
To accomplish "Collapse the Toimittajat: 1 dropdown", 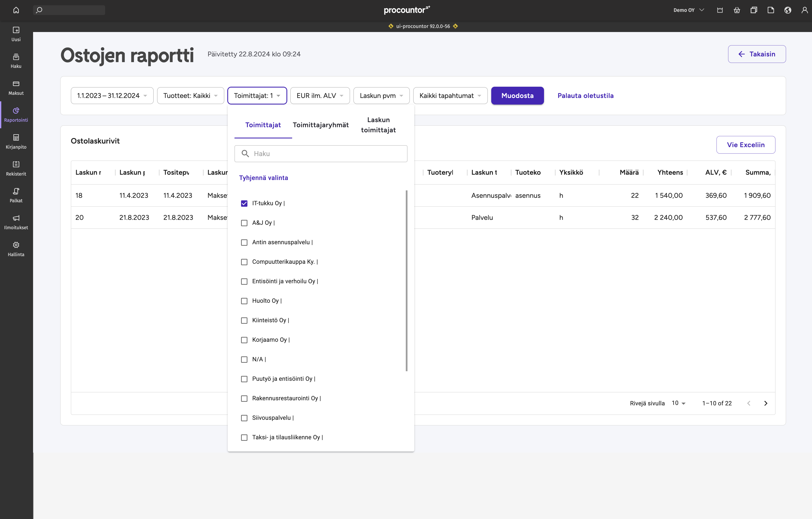I will click(257, 96).
